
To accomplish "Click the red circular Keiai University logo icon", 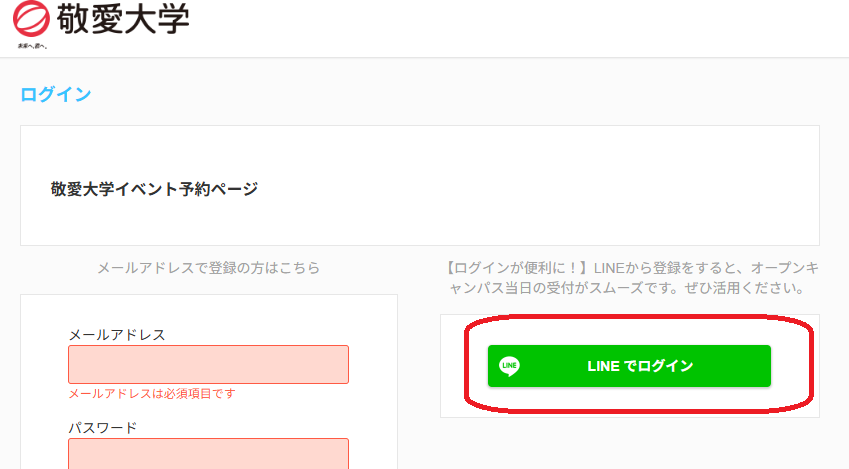I will (x=31, y=18).
